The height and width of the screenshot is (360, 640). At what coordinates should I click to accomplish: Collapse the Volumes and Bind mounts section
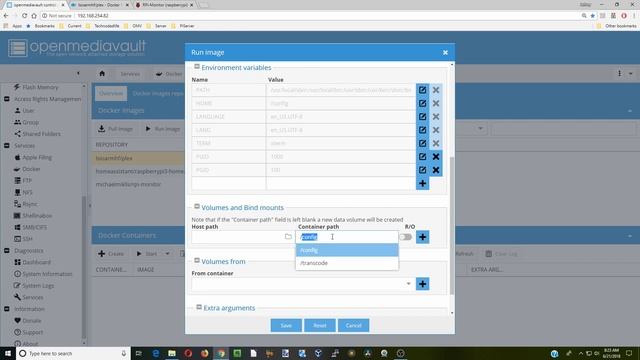coord(197,207)
